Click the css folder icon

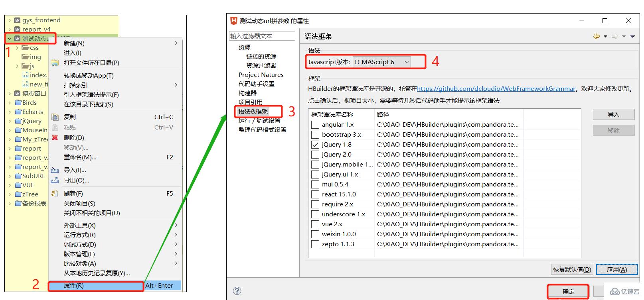pos(26,48)
